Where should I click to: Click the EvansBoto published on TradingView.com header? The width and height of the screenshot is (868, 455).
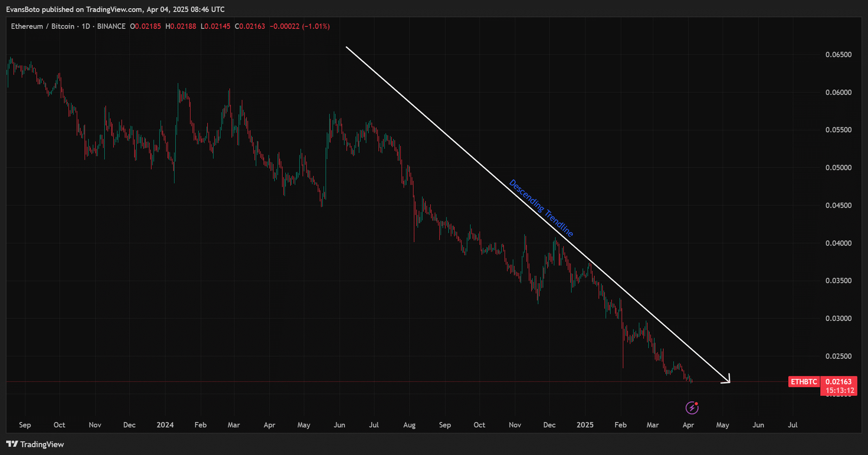(x=115, y=9)
